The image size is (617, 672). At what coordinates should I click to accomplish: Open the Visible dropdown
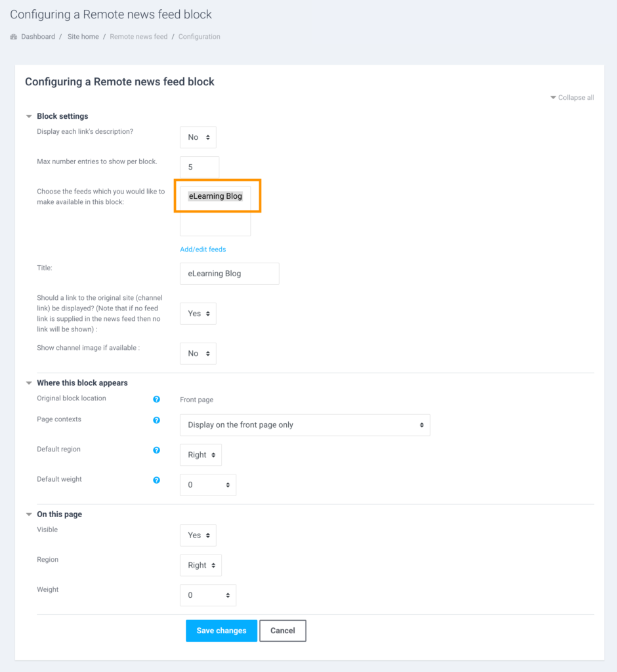tap(198, 535)
